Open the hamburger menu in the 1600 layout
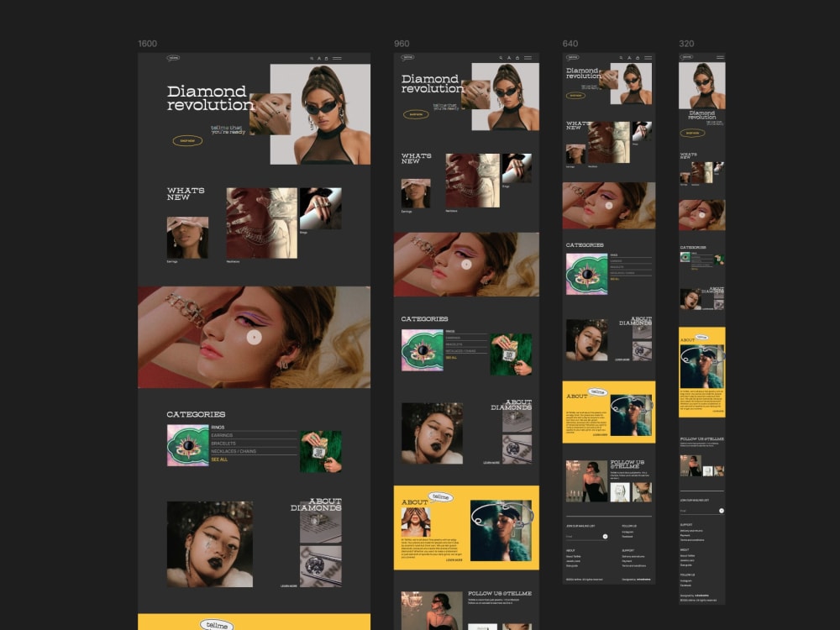This screenshot has width=840, height=630. pos(337,59)
